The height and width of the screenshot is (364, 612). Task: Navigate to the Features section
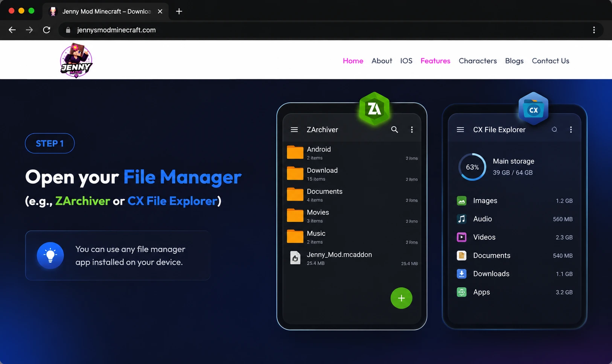coord(435,61)
